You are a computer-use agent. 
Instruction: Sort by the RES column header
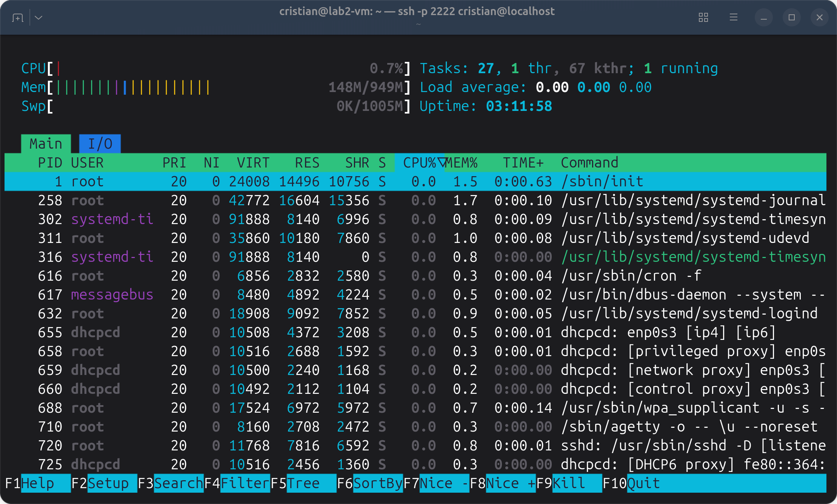(x=307, y=163)
